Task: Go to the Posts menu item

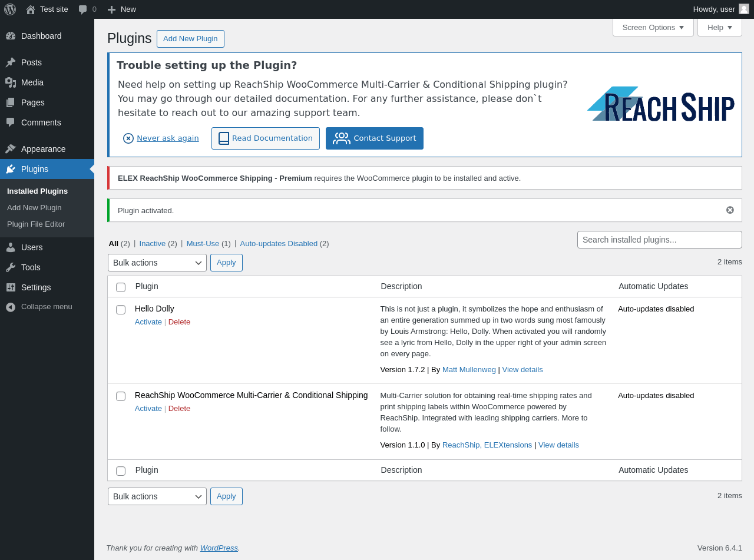Action: [x=47, y=62]
